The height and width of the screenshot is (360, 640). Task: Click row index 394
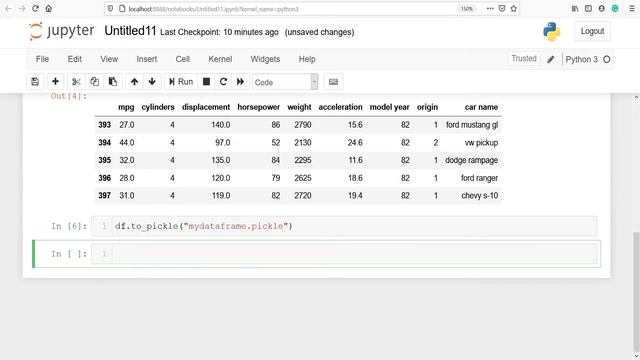click(104, 143)
